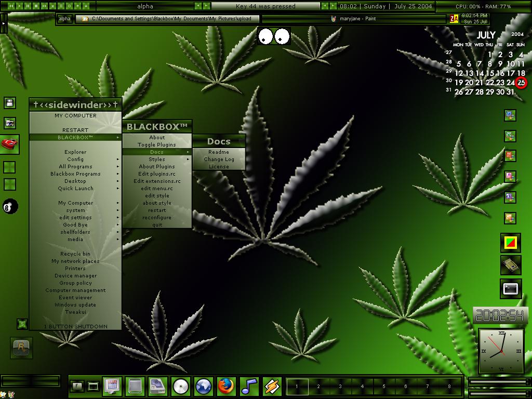This screenshot has width=532, height=399.
Task: Select Toggle Plugins in the Blackbox menu
Action: click(x=157, y=144)
